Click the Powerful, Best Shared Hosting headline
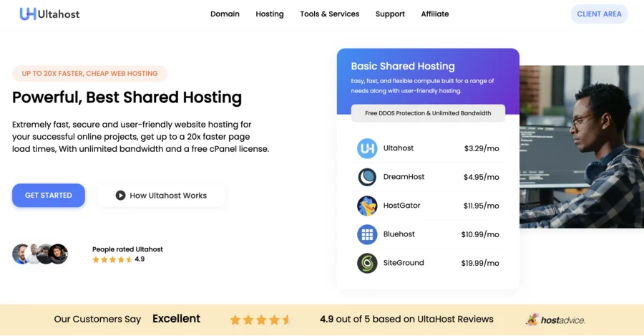This screenshot has height=336, width=644. (127, 97)
